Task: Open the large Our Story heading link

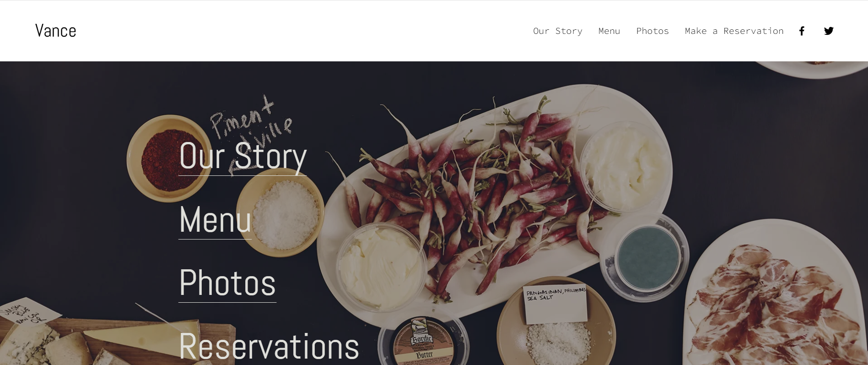Action: point(243,157)
